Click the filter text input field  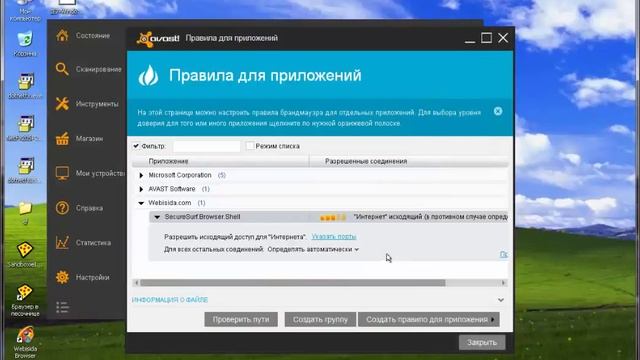(207, 146)
